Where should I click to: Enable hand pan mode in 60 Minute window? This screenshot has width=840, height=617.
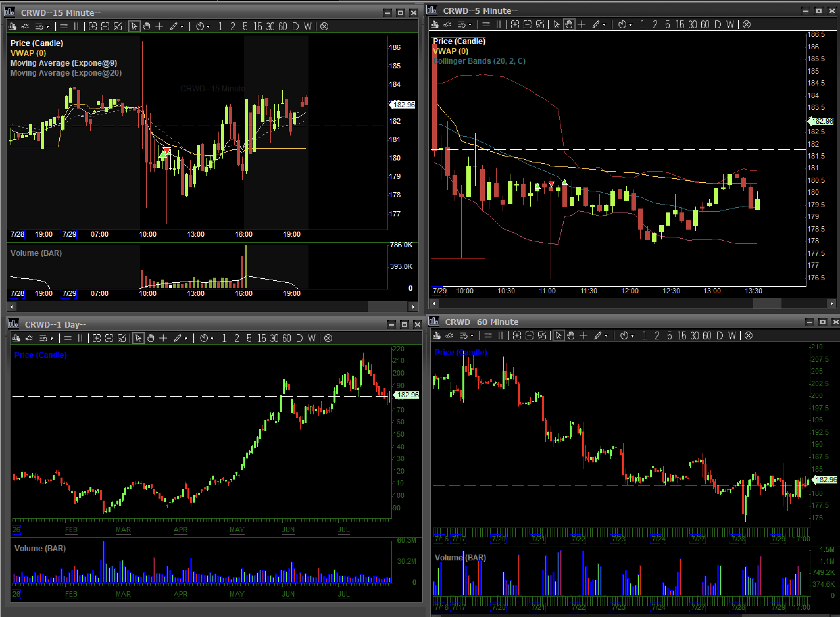click(571, 336)
